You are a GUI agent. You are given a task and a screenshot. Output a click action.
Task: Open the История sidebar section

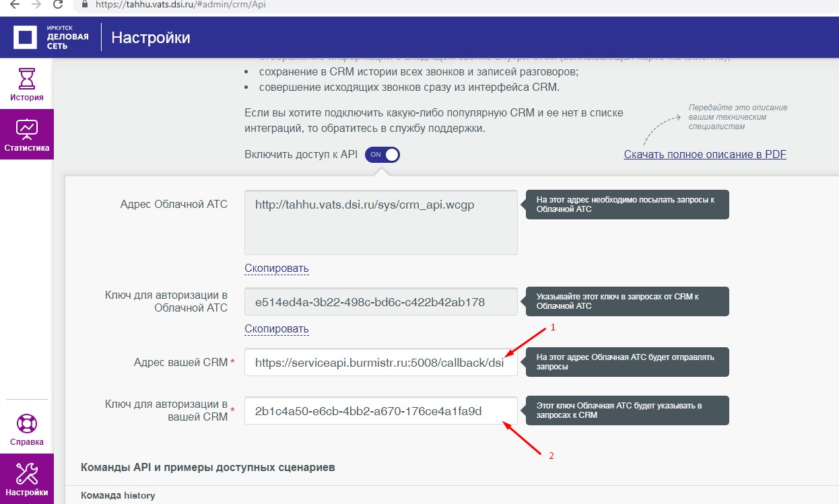[26, 84]
